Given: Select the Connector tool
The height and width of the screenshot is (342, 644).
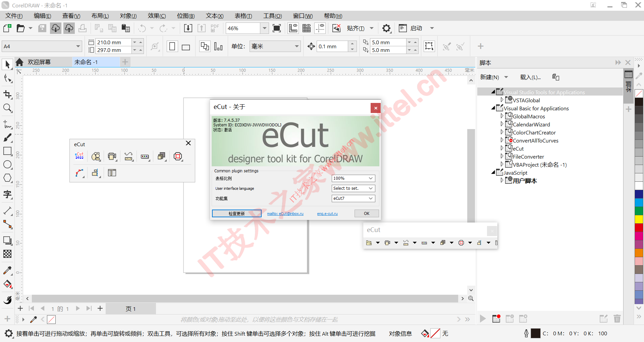Looking at the screenshot, I should [7, 224].
